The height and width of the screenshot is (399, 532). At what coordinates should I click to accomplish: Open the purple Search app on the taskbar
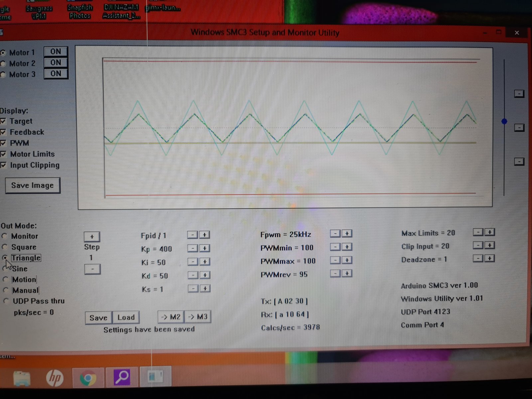pos(122,377)
